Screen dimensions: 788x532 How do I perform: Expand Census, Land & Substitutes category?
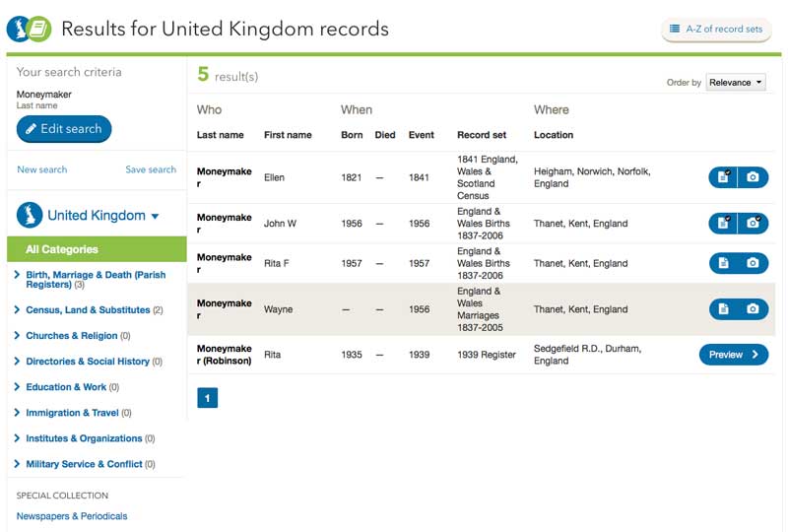pos(88,310)
